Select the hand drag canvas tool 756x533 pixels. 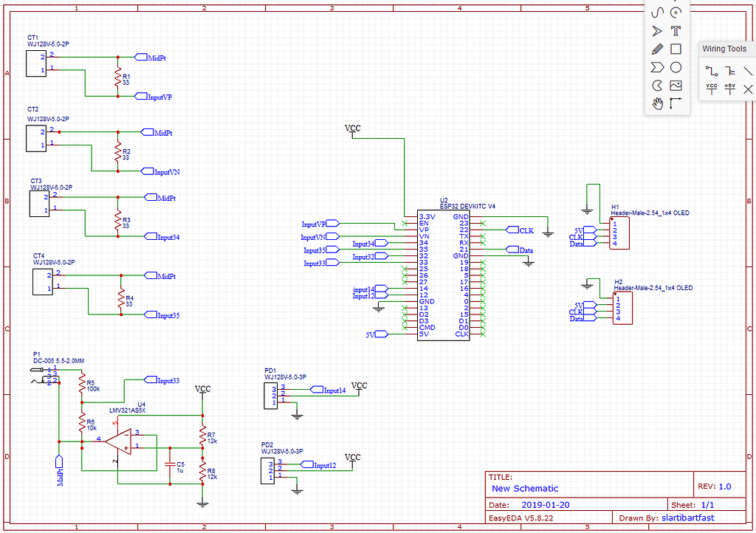[x=657, y=103]
